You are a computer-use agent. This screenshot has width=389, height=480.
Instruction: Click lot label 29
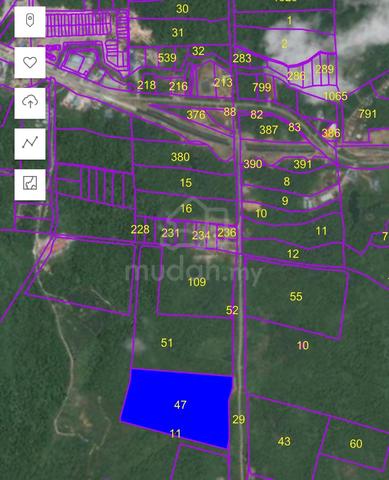[x=239, y=419]
